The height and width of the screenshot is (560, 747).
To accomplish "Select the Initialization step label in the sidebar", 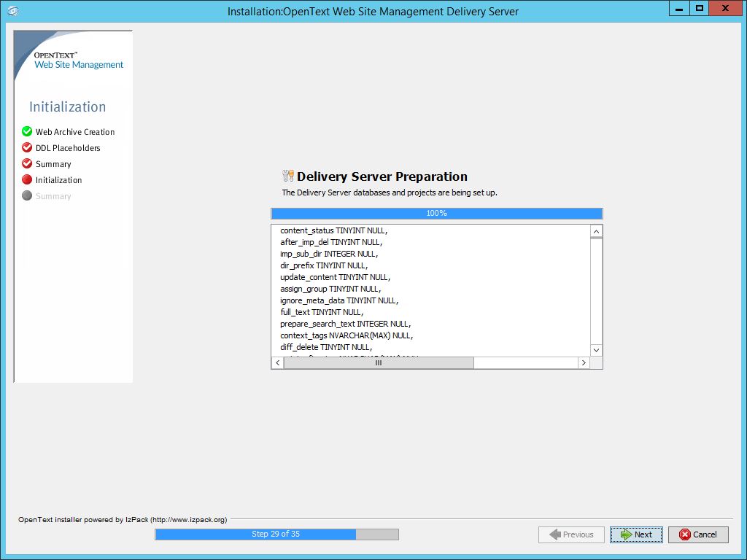I will (58, 180).
